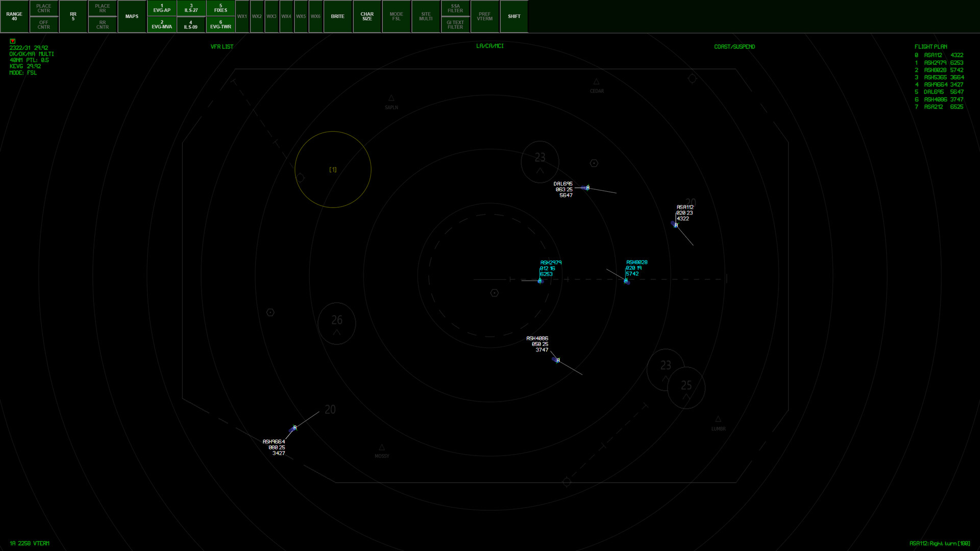Click the SSA FILTER control
The image size is (980, 551).
click(x=455, y=8)
